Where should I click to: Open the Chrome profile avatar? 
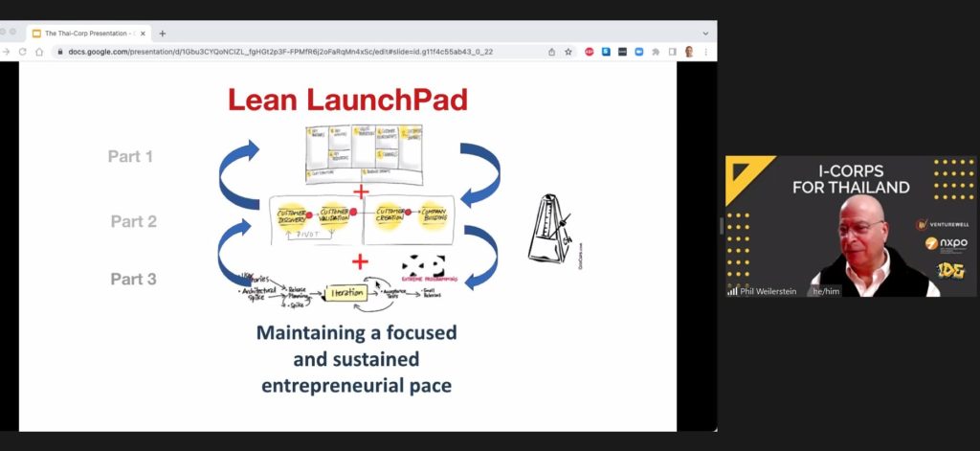tap(688, 52)
